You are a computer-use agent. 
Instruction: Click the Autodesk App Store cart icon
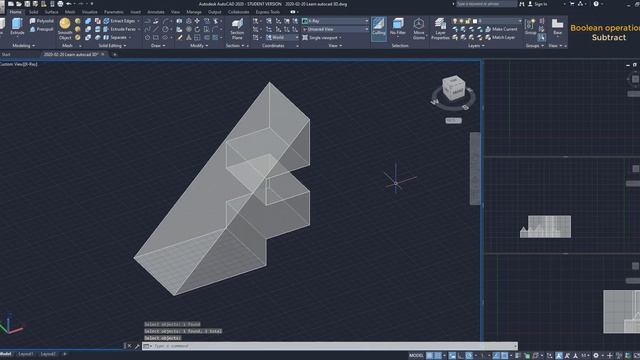tap(572, 4)
